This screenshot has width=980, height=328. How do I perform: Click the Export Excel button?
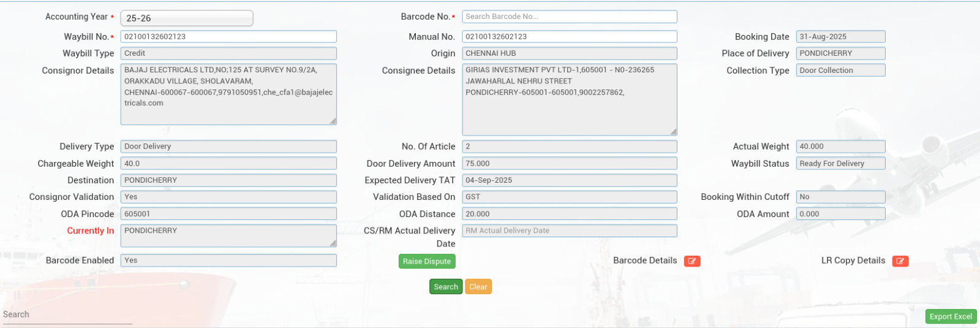(x=950, y=316)
